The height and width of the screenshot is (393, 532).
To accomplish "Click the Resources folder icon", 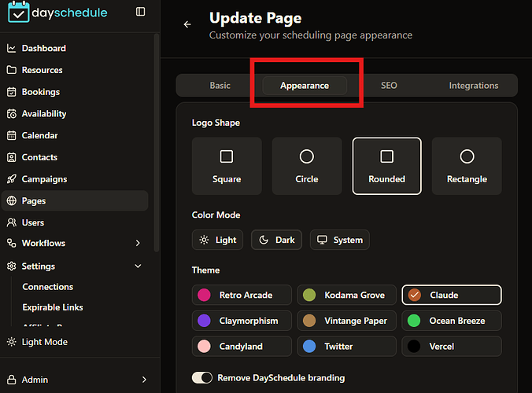I will (x=12, y=70).
